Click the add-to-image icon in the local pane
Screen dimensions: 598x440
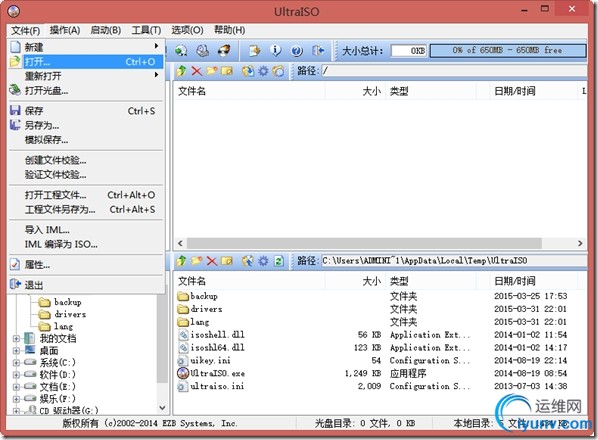coord(248,261)
